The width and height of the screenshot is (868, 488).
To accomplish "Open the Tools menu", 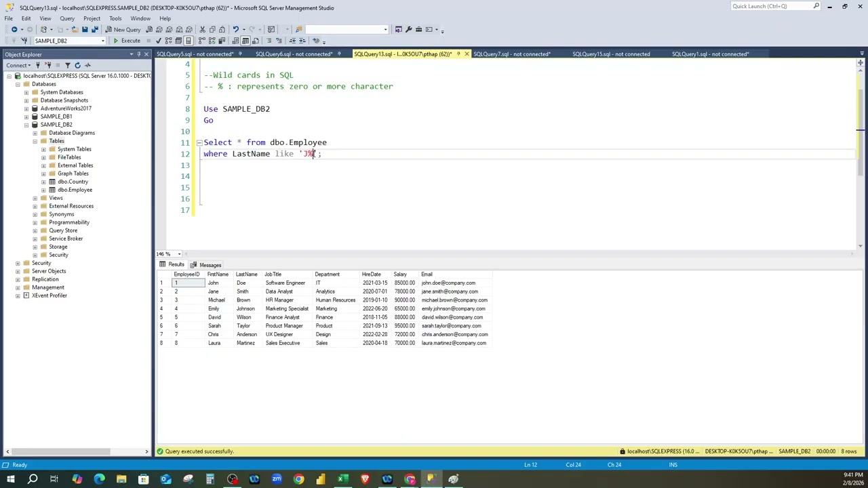I will coord(115,18).
